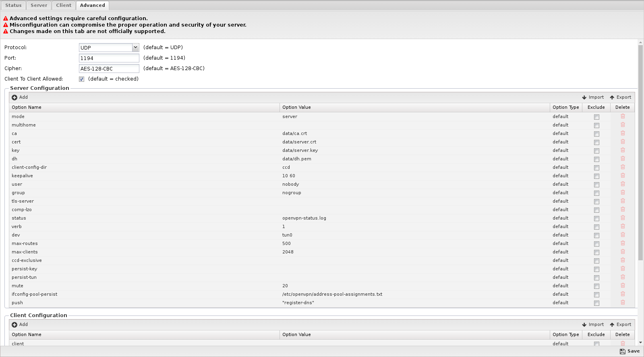Screen dimensions: 644x357
Task: Toggle Client To Client Allowed checkbox
Action: coord(82,79)
